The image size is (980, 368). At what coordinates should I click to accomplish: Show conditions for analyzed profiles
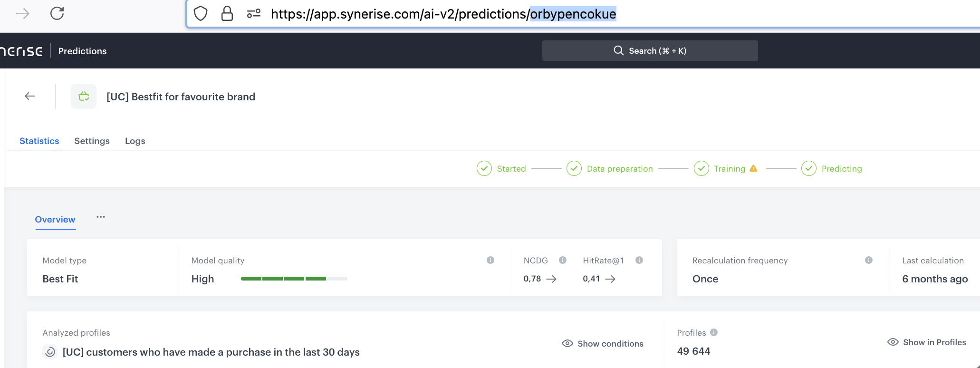603,343
